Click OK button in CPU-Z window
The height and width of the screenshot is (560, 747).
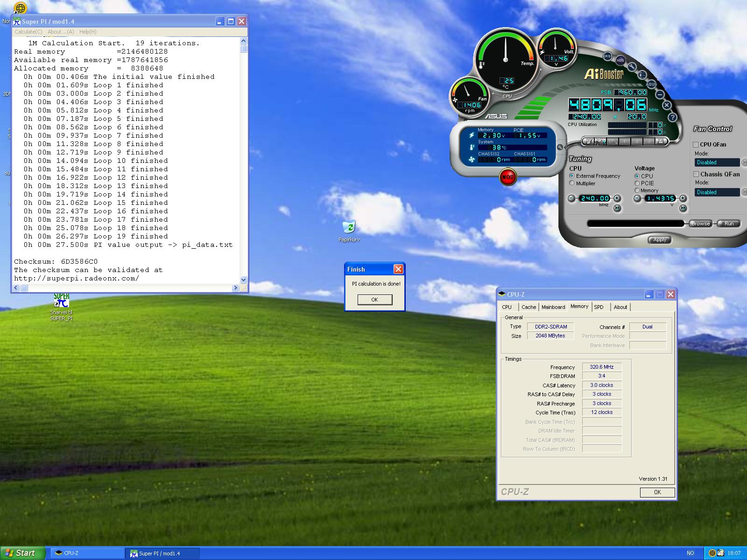coord(657,492)
